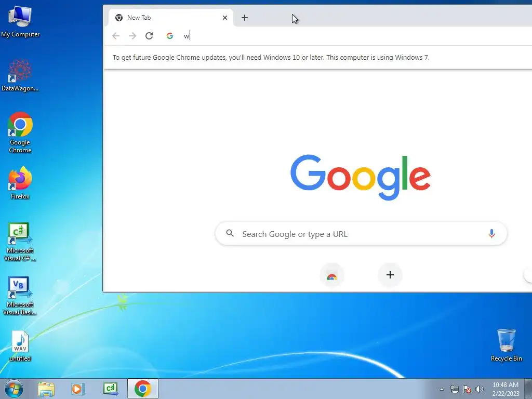Select the Google Chrome desktop shortcut
This screenshot has width=532, height=399.
20,132
